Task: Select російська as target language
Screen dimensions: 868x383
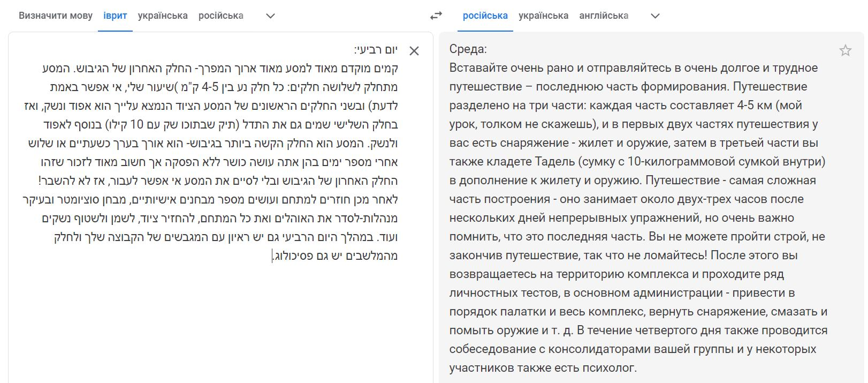Action: click(485, 16)
